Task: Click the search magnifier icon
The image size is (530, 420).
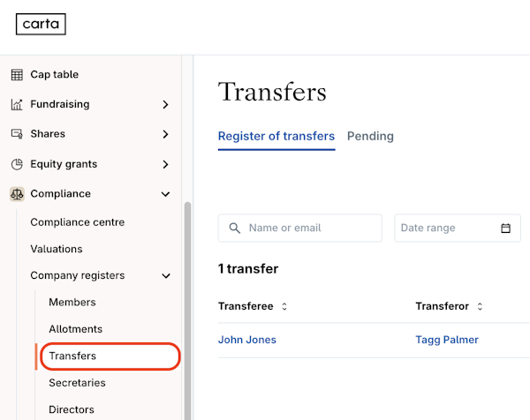Action: [235, 229]
